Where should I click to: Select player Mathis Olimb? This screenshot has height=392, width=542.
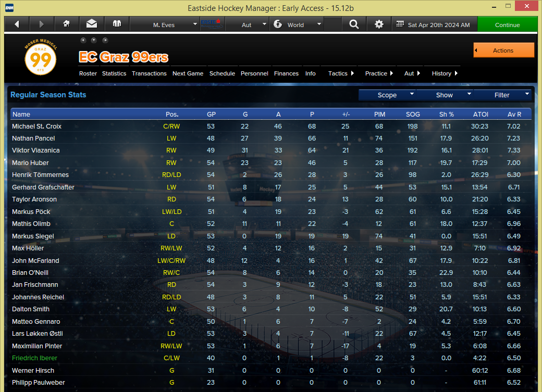(x=31, y=224)
